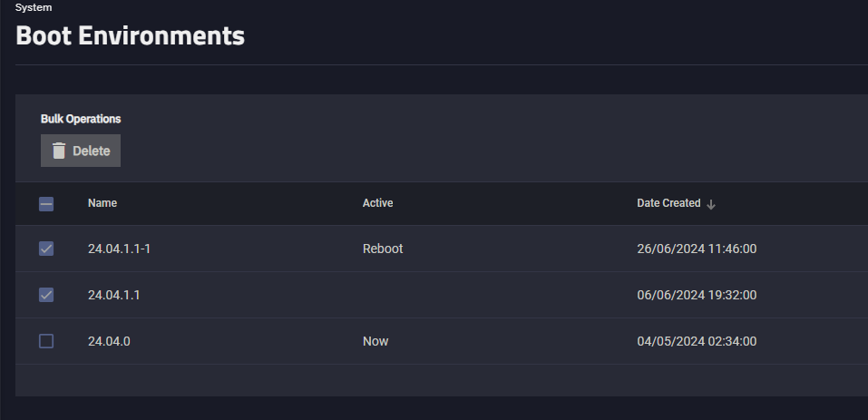Click the Delete bulk operation button

(x=81, y=151)
